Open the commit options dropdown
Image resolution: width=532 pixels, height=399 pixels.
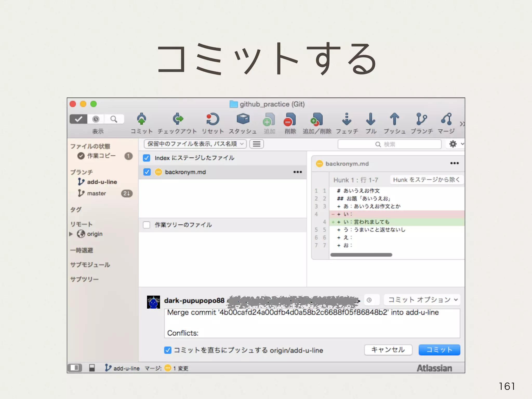click(x=422, y=300)
